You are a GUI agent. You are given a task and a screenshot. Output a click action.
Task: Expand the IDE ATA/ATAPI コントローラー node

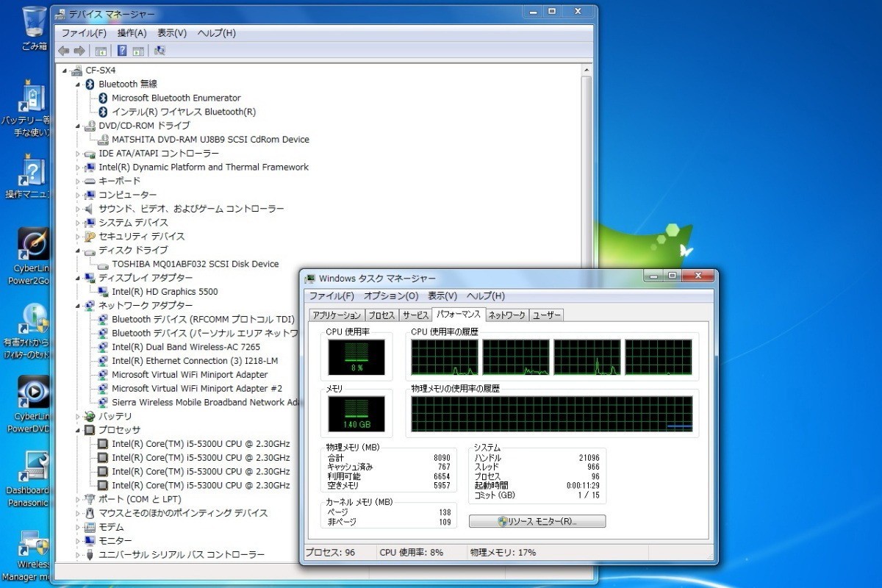(x=79, y=154)
